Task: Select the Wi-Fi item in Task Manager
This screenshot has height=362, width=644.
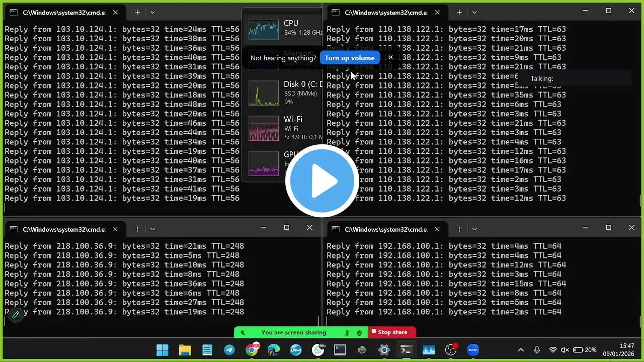Action: click(284, 128)
